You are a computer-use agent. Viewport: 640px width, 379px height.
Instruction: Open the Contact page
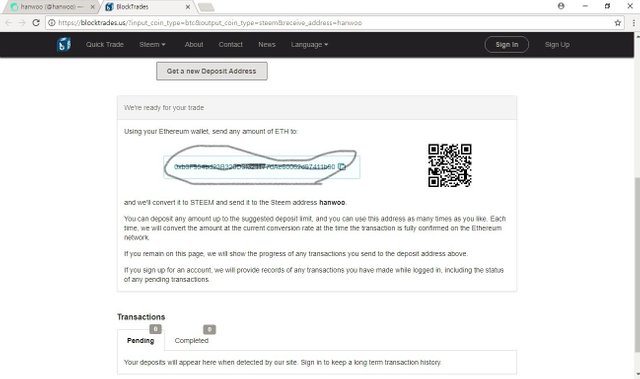point(231,44)
